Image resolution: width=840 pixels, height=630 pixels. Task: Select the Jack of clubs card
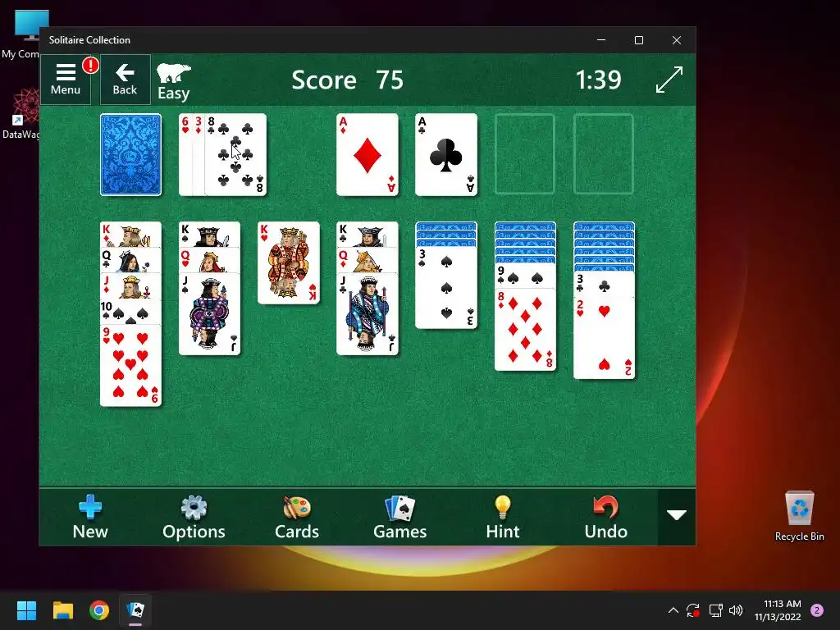pyautogui.click(x=367, y=314)
